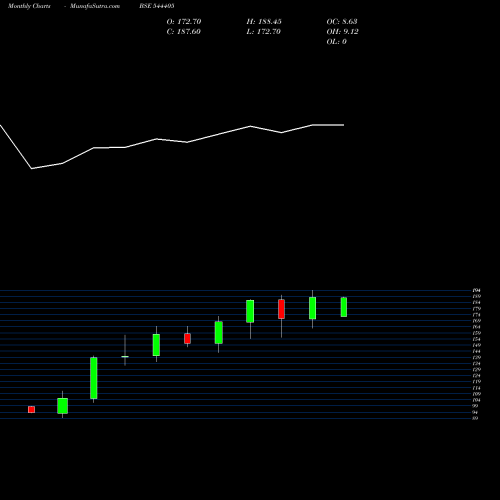Click the 104 price axis label
Viewport: 500px width, 500px height.
tap(477, 400)
